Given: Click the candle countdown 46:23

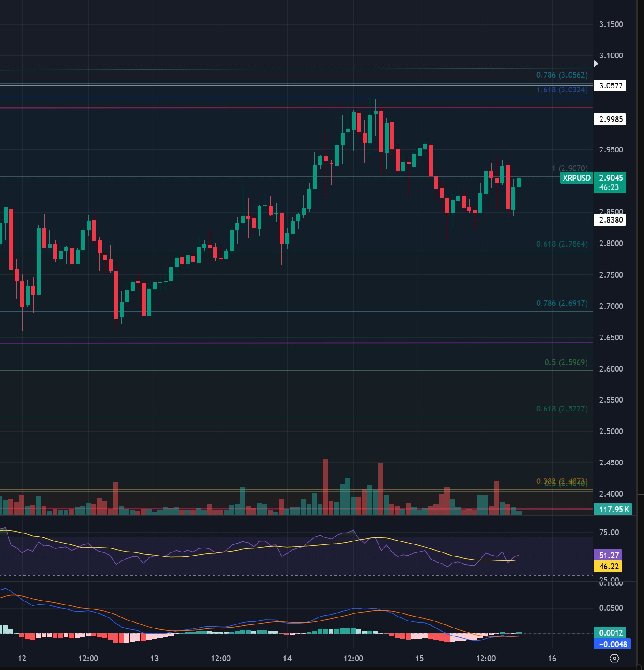Looking at the screenshot, I should [x=609, y=187].
